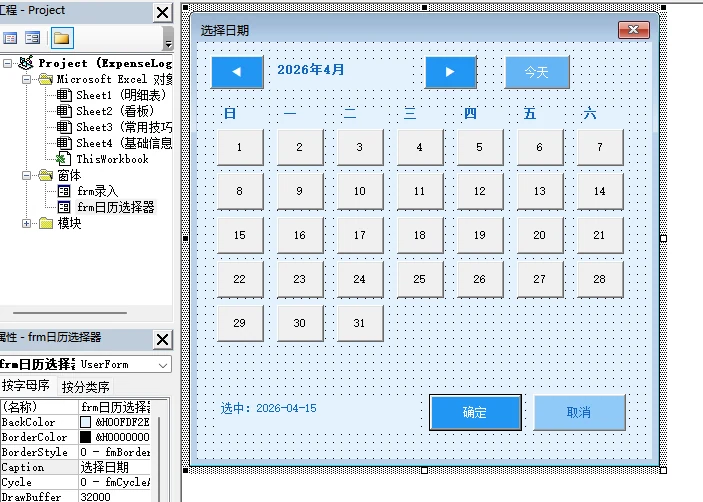The height and width of the screenshot is (502, 703).
Task: Open the object selector dropdown in Properties
Action: pyautogui.click(x=163, y=365)
